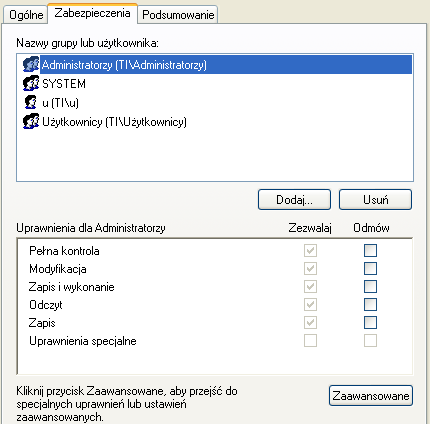This screenshot has height=424, width=430.
Task: Click the Dodaj... button
Action: click(294, 200)
